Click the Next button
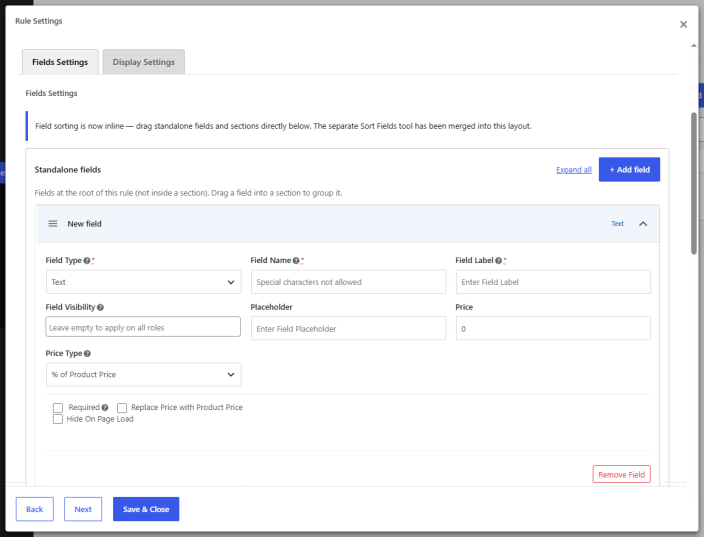The image size is (704, 537). pyautogui.click(x=83, y=509)
